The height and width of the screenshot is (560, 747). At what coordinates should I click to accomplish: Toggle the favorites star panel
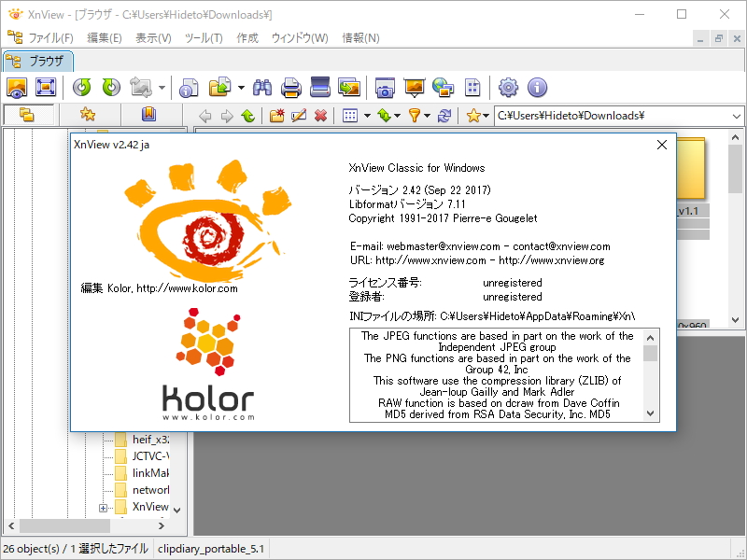[x=87, y=116]
